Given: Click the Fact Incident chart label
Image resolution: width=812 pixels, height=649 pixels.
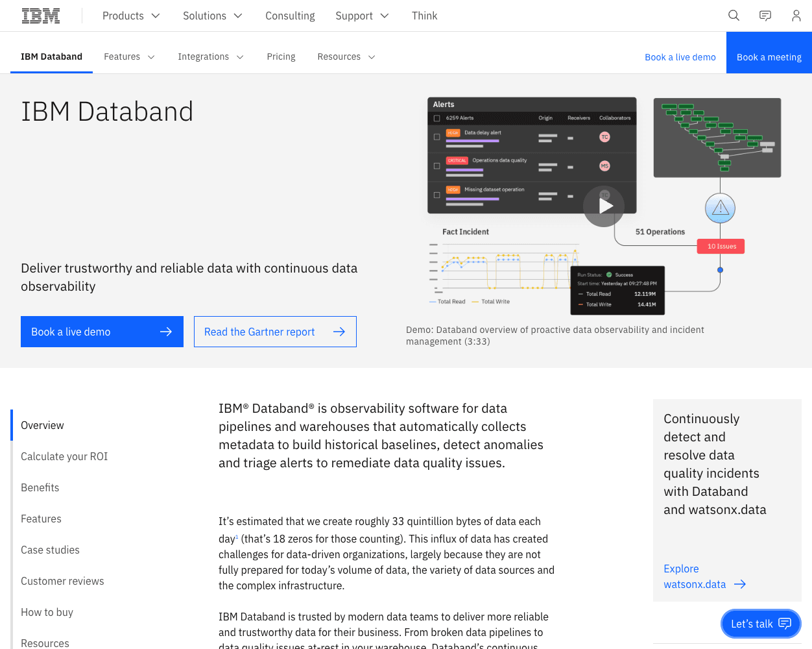Looking at the screenshot, I should point(466,232).
